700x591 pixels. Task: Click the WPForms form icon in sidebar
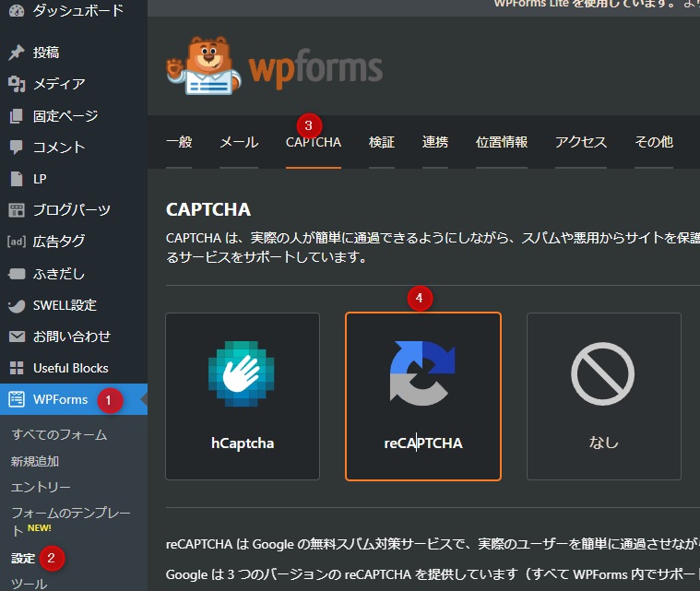(x=17, y=399)
